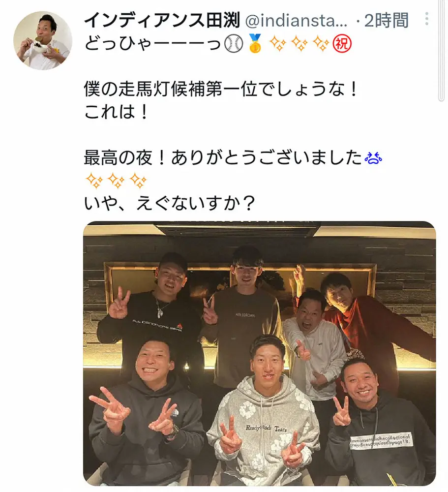Open インディアンス田渕's profile avatar
This screenshot has height=492, width=448.
[x=43, y=40]
